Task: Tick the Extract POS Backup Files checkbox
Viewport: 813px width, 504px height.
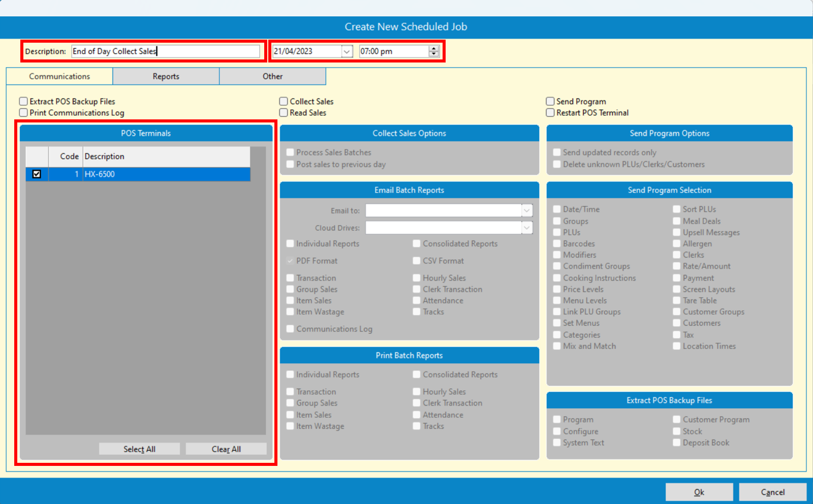Action: pyautogui.click(x=23, y=102)
